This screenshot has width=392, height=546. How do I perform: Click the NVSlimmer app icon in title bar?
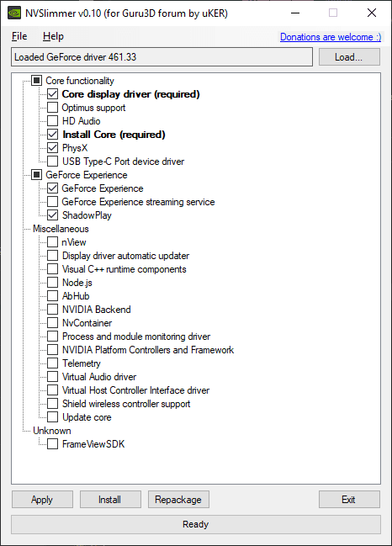(14, 13)
